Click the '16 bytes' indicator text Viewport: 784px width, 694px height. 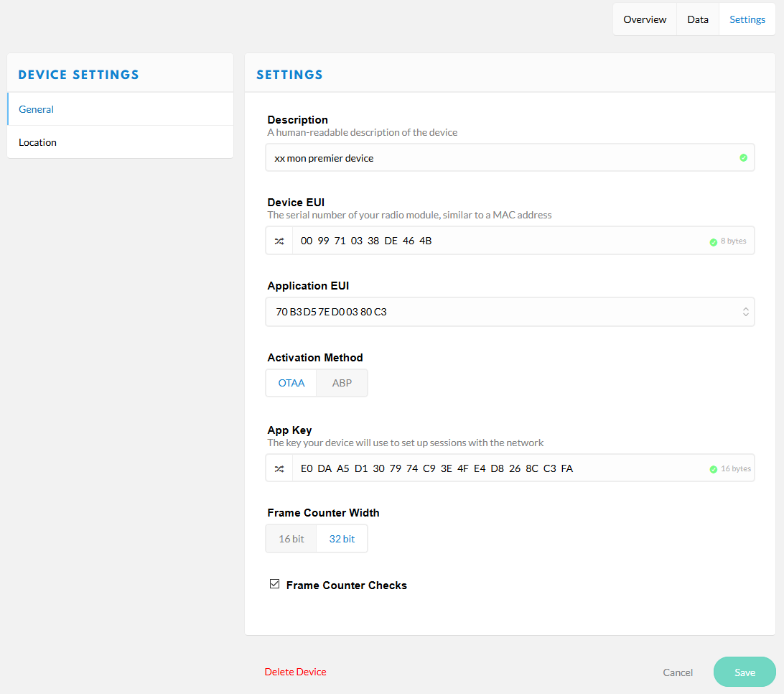tap(736, 469)
